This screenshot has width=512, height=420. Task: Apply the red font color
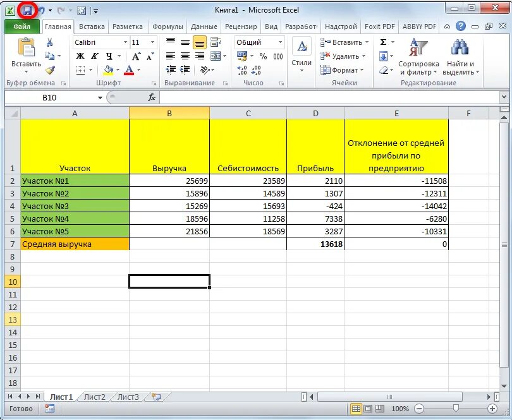click(x=129, y=70)
